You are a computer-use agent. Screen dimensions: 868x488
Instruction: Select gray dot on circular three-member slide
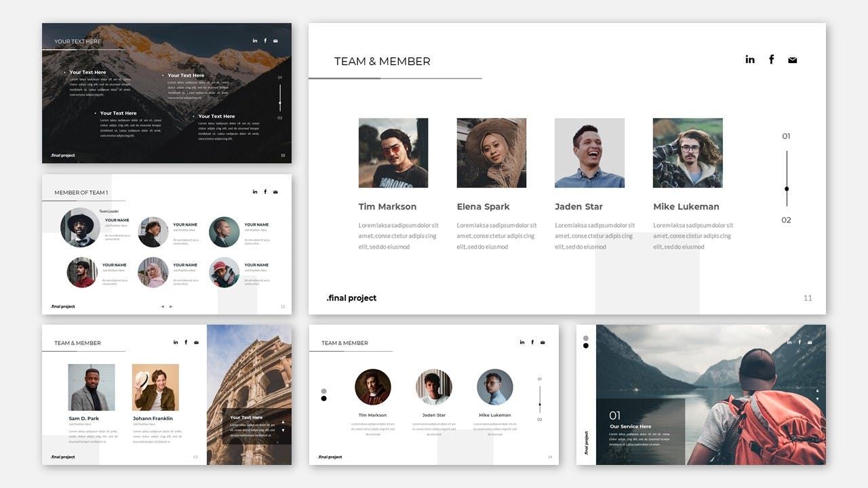pyautogui.click(x=323, y=391)
